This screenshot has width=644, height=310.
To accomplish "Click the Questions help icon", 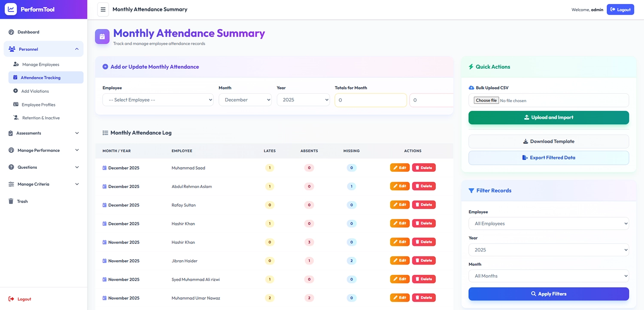I will pos(11,167).
